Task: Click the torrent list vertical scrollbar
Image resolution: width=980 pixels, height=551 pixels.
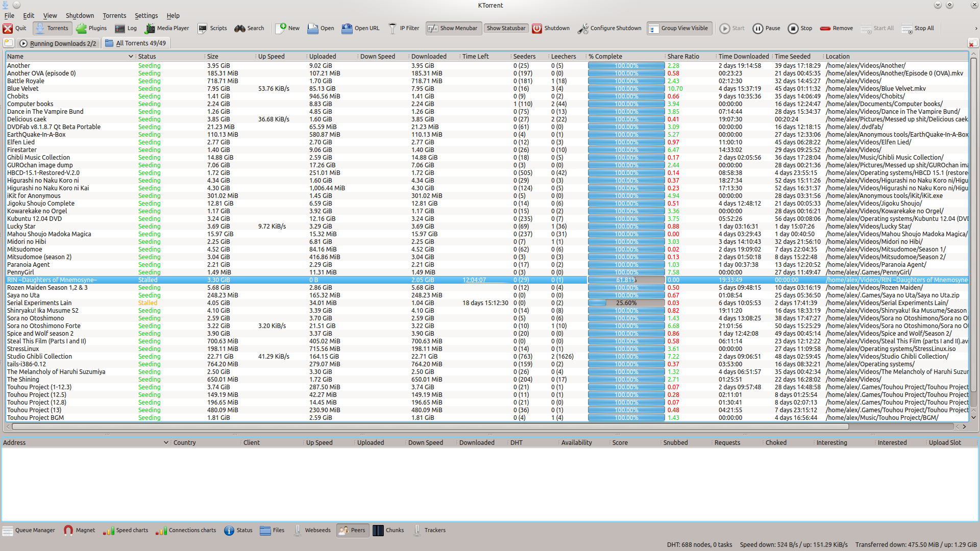Action: (x=973, y=224)
